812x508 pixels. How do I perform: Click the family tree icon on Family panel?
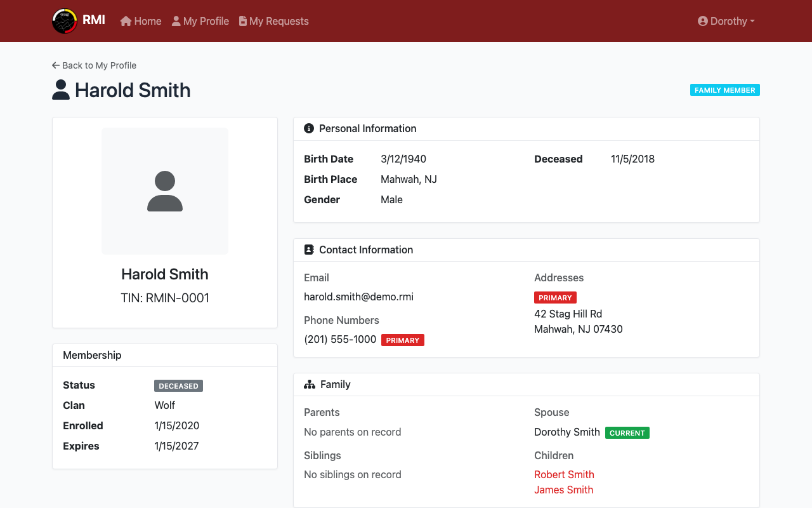309,384
